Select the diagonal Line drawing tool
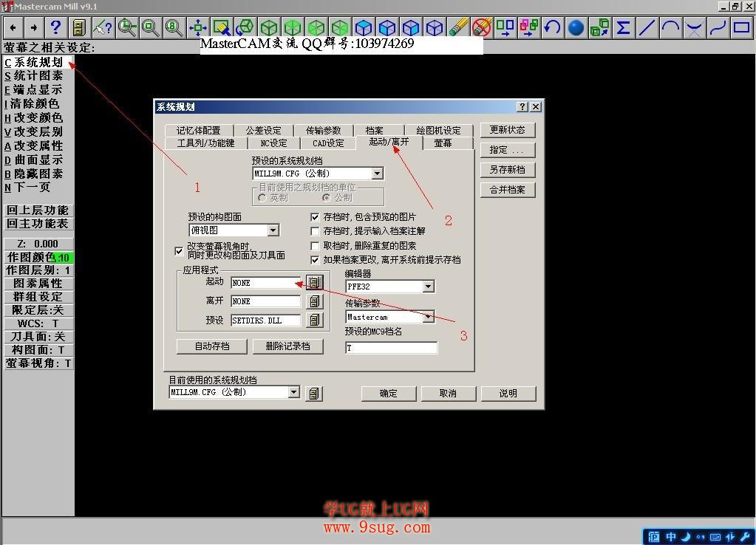 click(647, 27)
